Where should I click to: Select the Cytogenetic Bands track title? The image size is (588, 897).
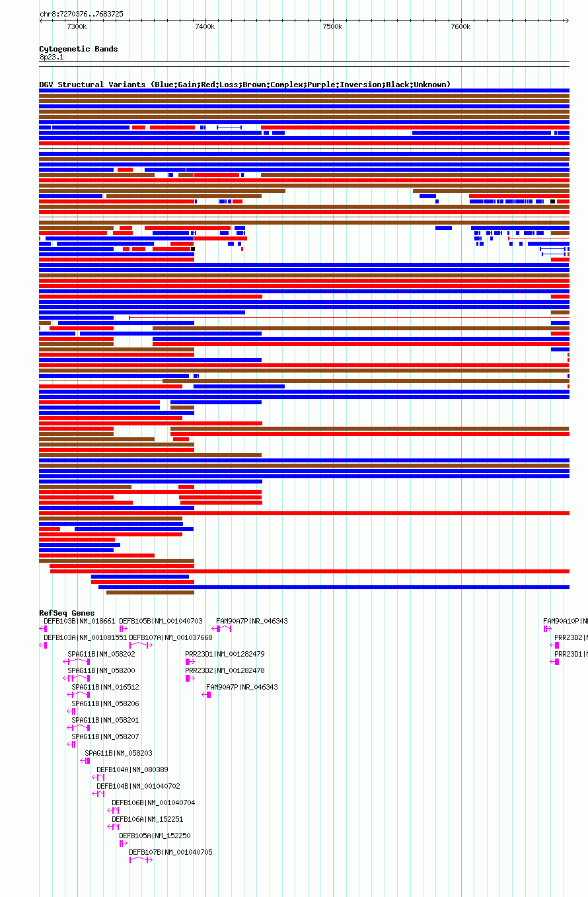click(x=79, y=49)
